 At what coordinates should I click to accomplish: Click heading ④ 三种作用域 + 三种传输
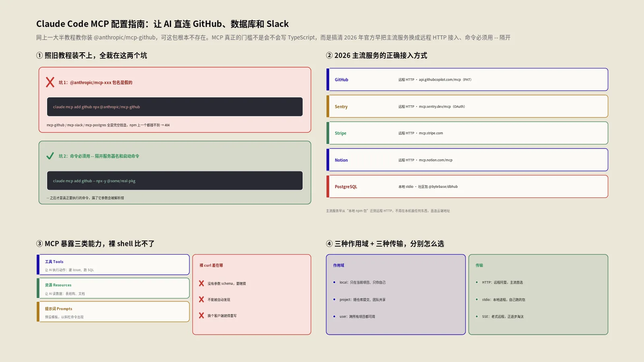pyautogui.click(x=385, y=244)
